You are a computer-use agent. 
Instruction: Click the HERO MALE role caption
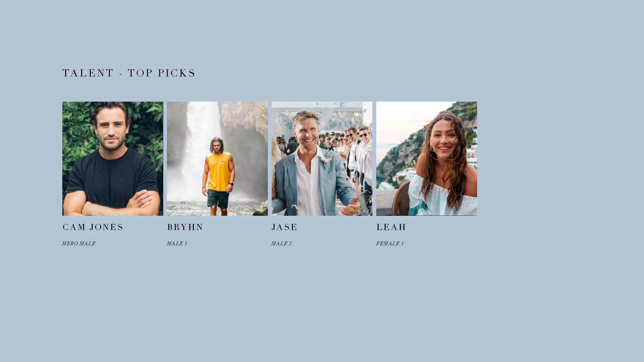click(x=79, y=243)
